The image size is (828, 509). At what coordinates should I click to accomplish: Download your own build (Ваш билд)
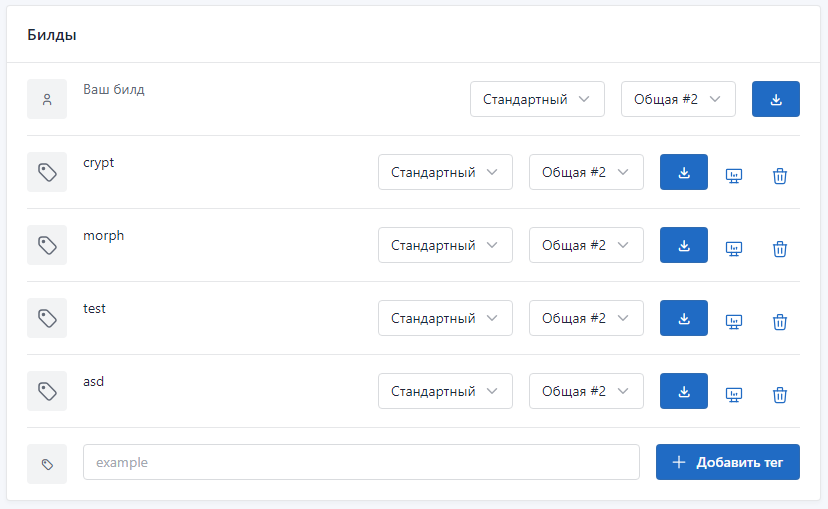coord(776,99)
